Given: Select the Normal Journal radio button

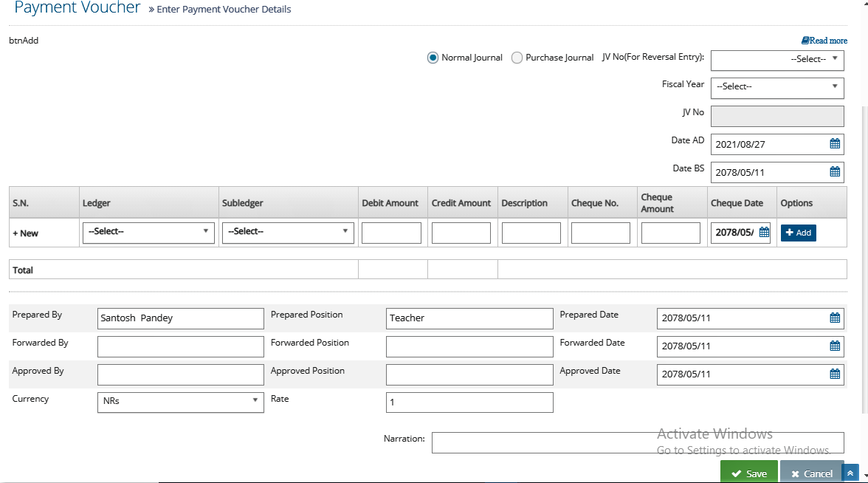Looking at the screenshot, I should point(433,58).
